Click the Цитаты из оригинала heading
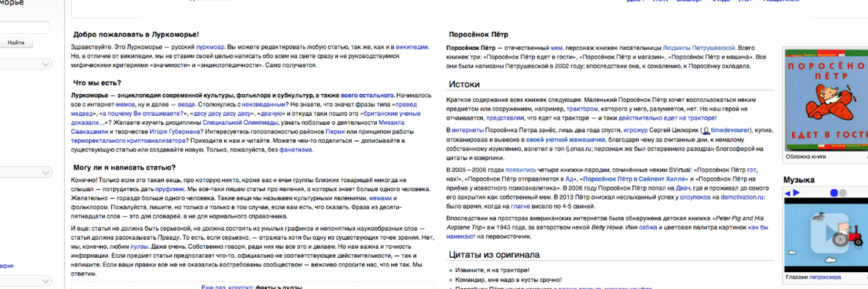This screenshot has width=868, height=289. coord(494,254)
